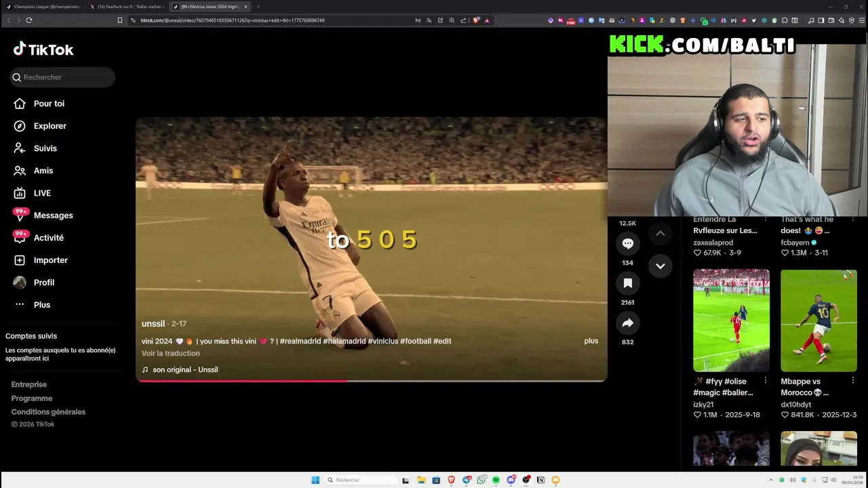Image resolution: width=868 pixels, height=488 pixels.
Task: Open the zaxealaprod account
Action: (x=713, y=243)
